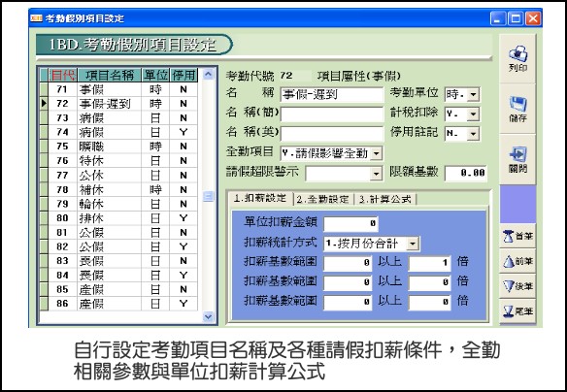Open the 考勤單位 dropdown
Screen dimensions: 567x392
point(473,95)
